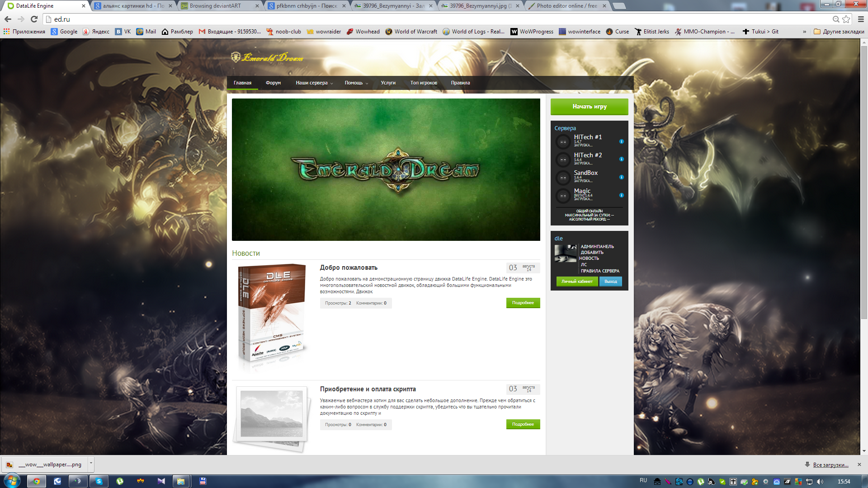The width and height of the screenshot is (868, 488).
Task: Close the downloads bar
Action: [x=859, y=465]
